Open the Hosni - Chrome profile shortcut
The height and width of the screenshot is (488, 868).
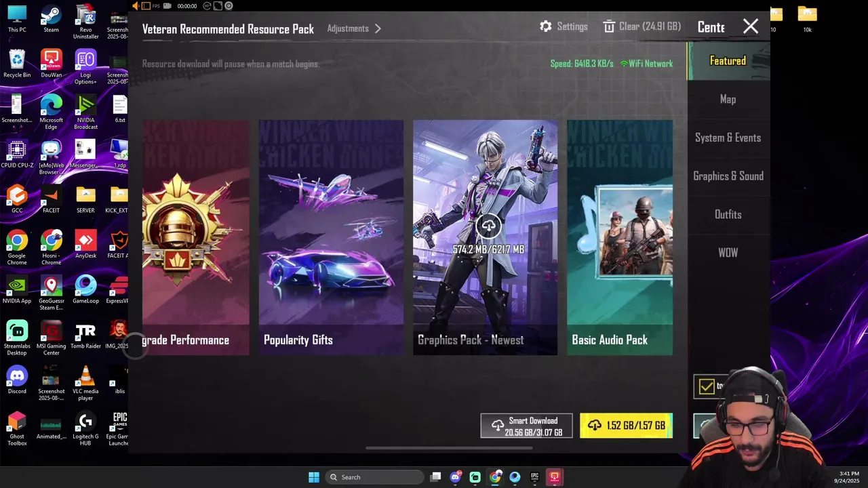51,247
